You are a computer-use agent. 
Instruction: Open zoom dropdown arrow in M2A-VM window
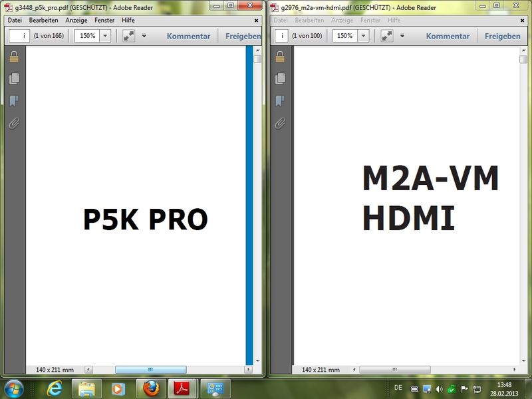point(363,36)
